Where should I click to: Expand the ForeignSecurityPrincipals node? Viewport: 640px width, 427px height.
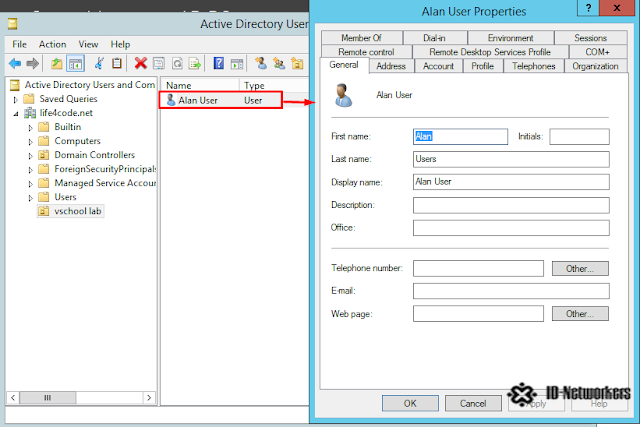coord(30,169)
